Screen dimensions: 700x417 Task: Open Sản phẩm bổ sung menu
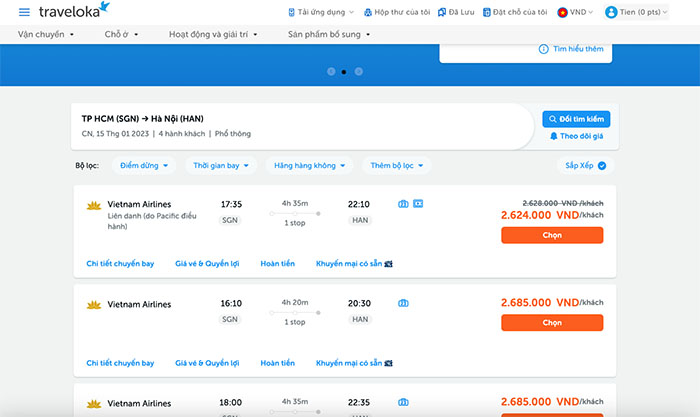pyautogui.click(x=329, y=34)
